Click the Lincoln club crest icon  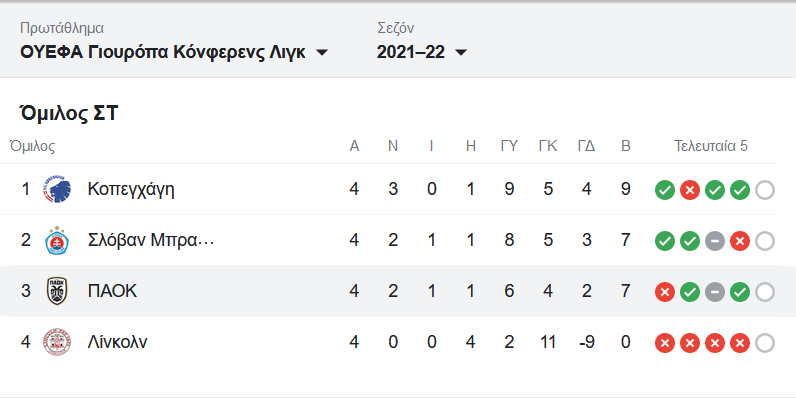click(x=55, y=343)
